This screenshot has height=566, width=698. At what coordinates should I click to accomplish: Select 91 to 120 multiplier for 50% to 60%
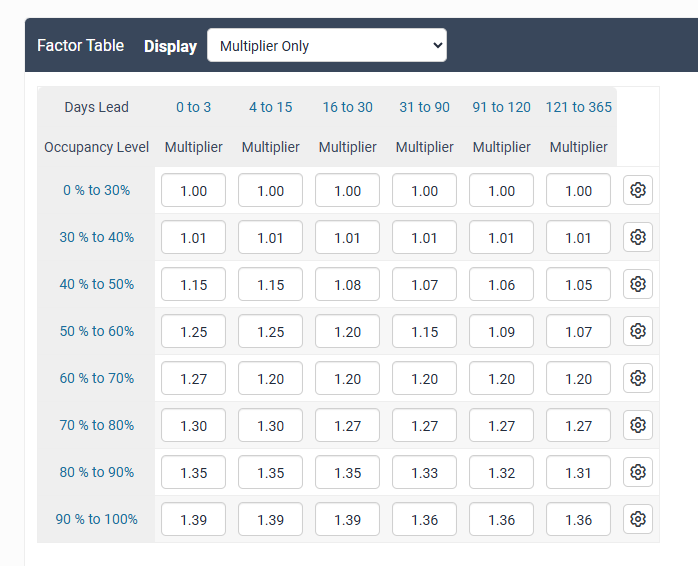(501, 331)
